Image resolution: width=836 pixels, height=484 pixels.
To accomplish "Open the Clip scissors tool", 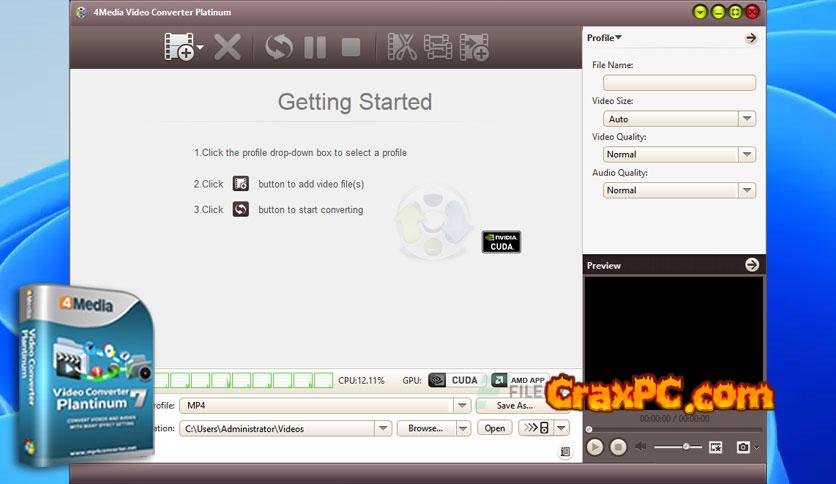I will point(402,46).
